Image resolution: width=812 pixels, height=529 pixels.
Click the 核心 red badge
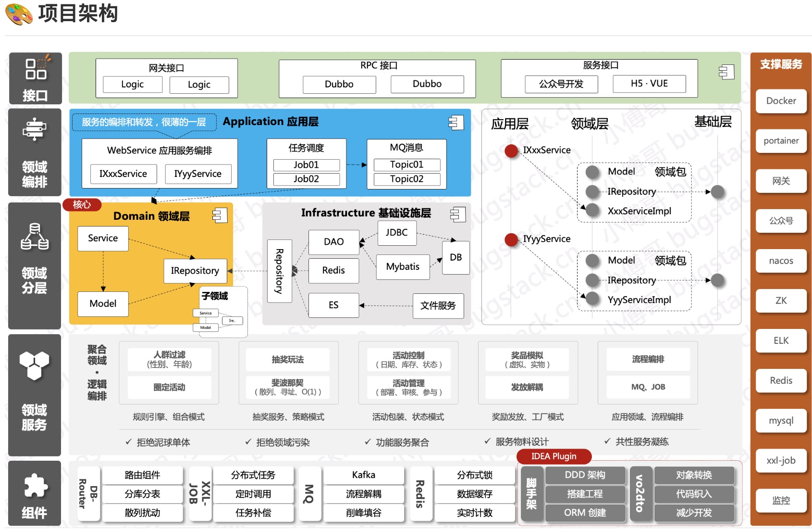[x=82, y=205]
